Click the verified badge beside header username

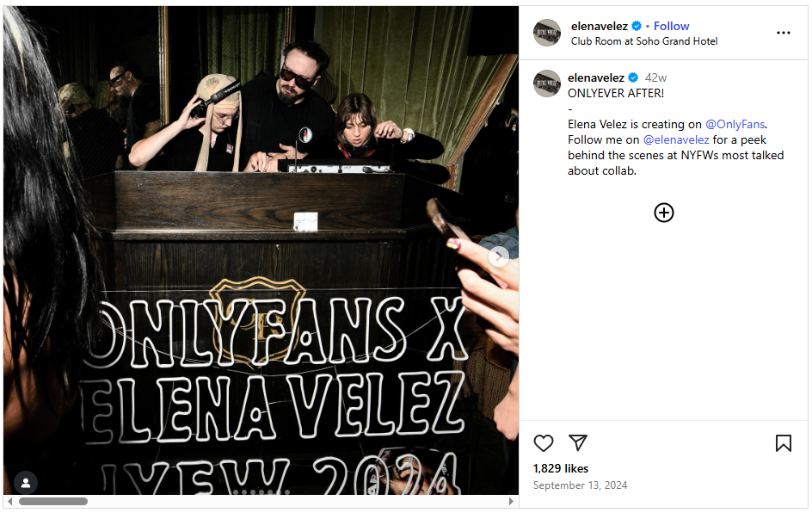637,26
